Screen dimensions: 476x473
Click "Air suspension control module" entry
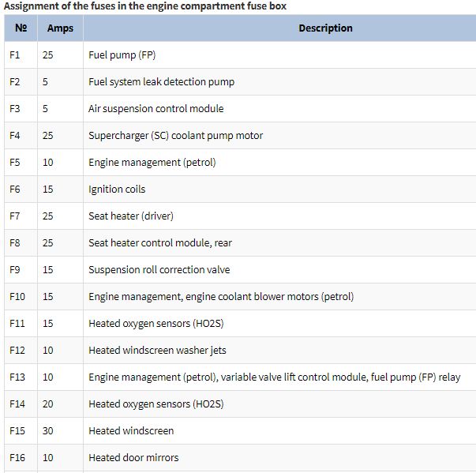coord(156,109)
